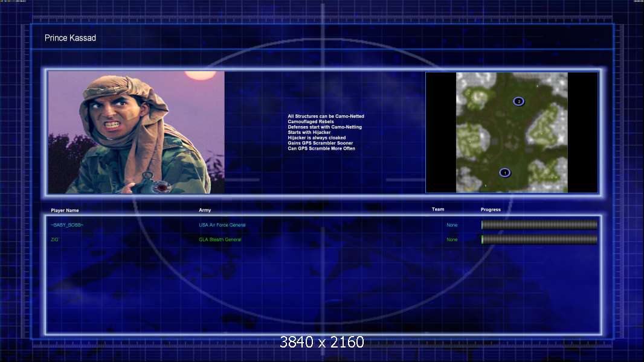
Task: Click 'Gains GPS Scrambler Sooner' line
Action: coord(320,143)
